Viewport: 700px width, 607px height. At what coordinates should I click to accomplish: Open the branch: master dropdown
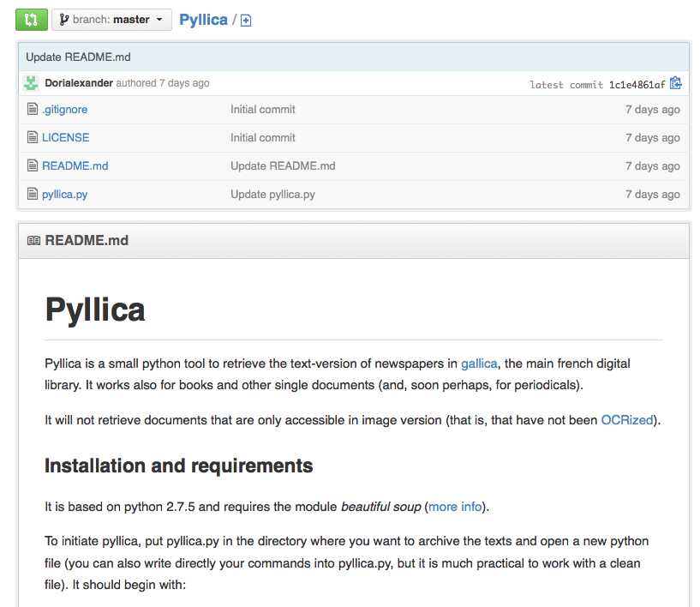[111, 20]
